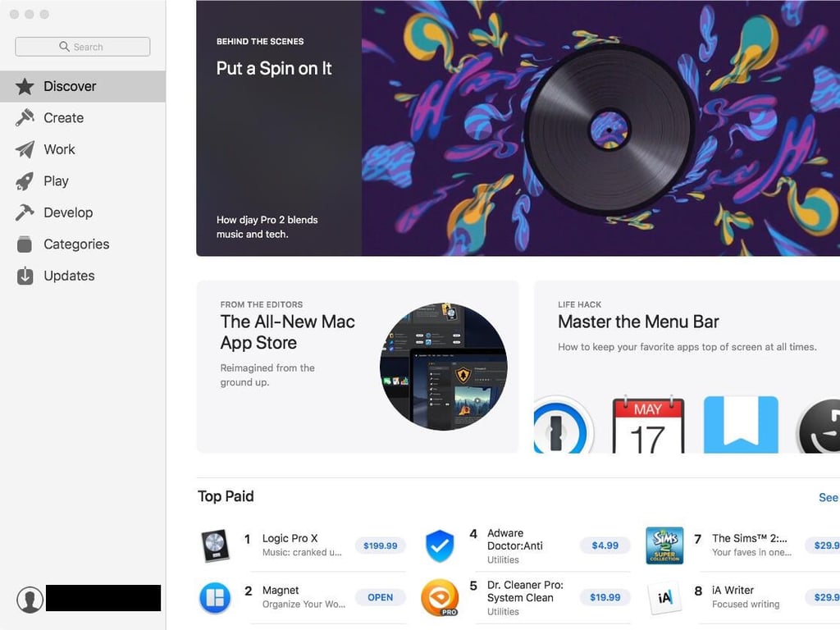Click the Dr. Cleaner Pro icon
Viewport: 840px width, 630px height.
pos(440,597)
